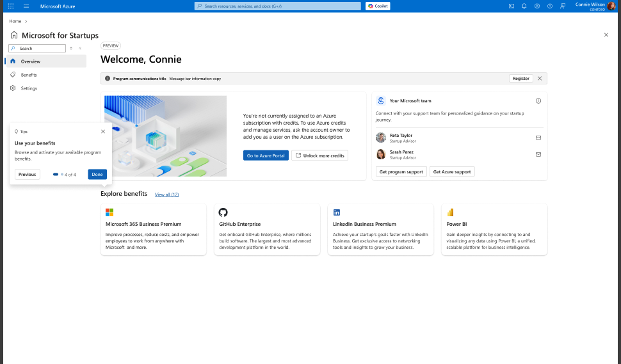Collapse the sidebar with double chevron
The height and width of the screenshot is (364, 621).
pyautogui.click(x=80, y=48)
